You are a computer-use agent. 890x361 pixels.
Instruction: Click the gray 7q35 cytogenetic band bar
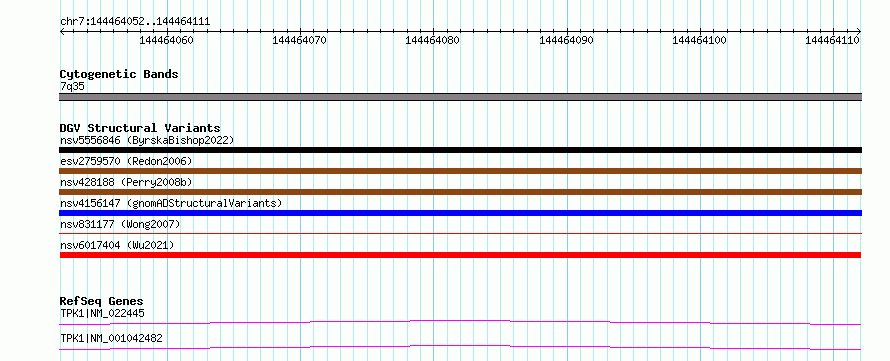(x=460, y=97)
